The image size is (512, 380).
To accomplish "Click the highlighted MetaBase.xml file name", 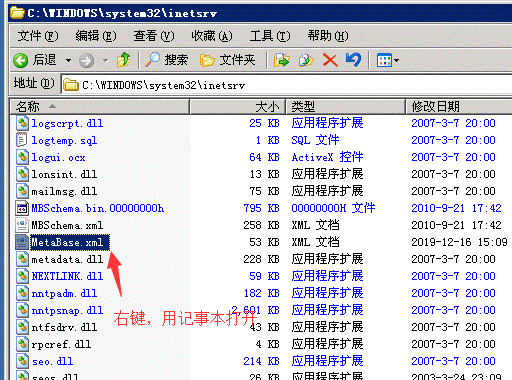I will click(x=70, y=242).
